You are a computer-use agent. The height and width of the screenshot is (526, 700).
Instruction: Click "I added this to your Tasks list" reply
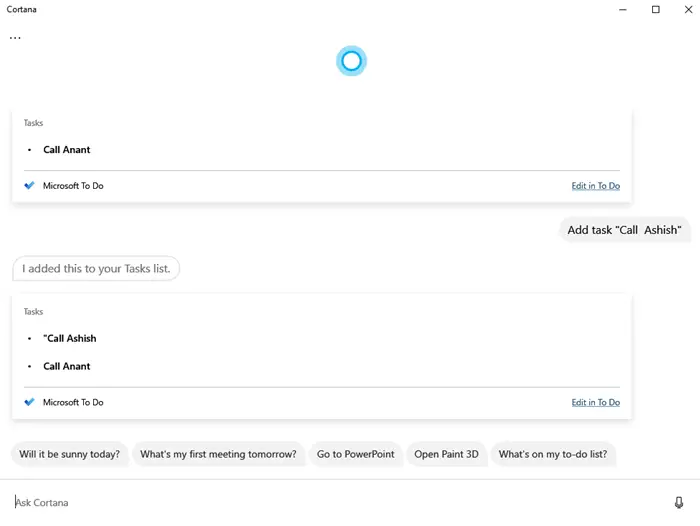click(x=96, y=268)
